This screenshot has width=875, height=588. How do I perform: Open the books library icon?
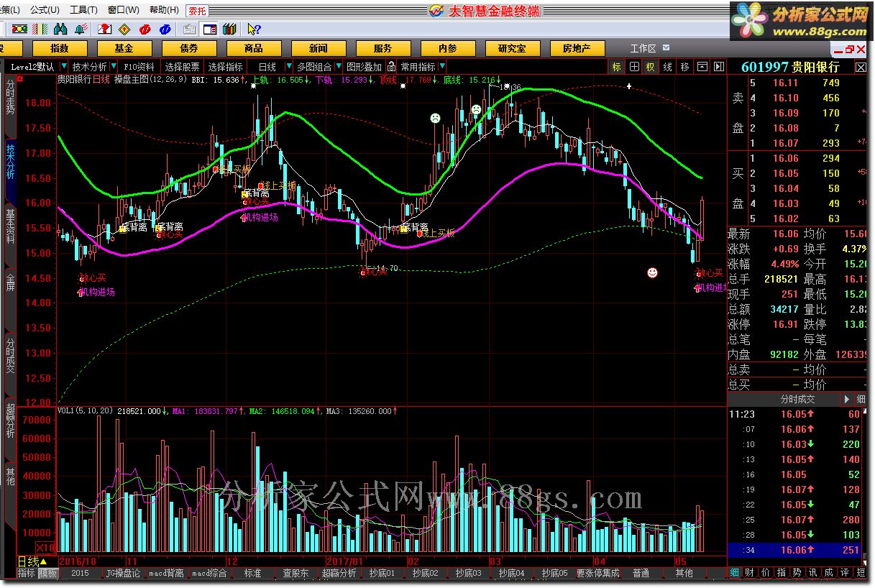point(229,29)
